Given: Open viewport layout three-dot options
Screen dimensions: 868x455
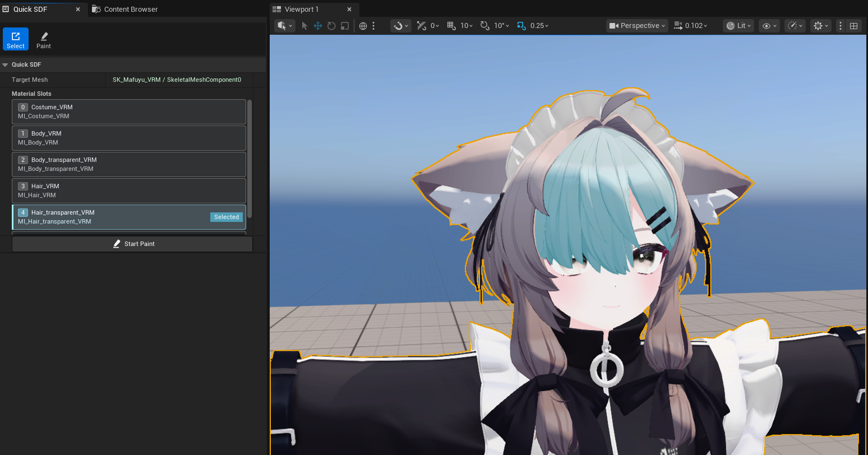Looking at the screenshot, I should click(840, 26).
